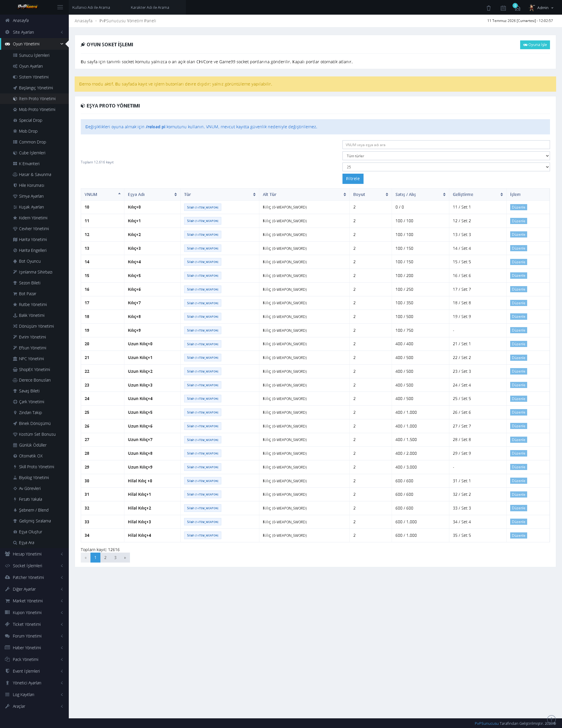Click the Biyolog Yönetimi flask icon
Screen dimensions: 562x728
point(15,478)
